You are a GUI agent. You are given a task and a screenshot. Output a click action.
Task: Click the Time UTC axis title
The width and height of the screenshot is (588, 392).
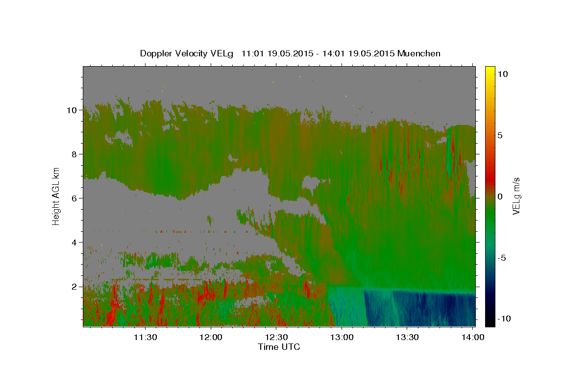tap(279, 347)
